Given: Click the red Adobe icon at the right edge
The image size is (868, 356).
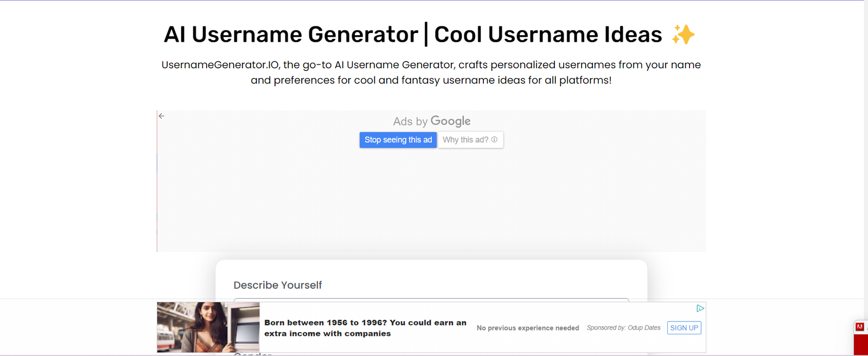Looking at the screenshot, I should pyautogui.click(x=860, y=327).
